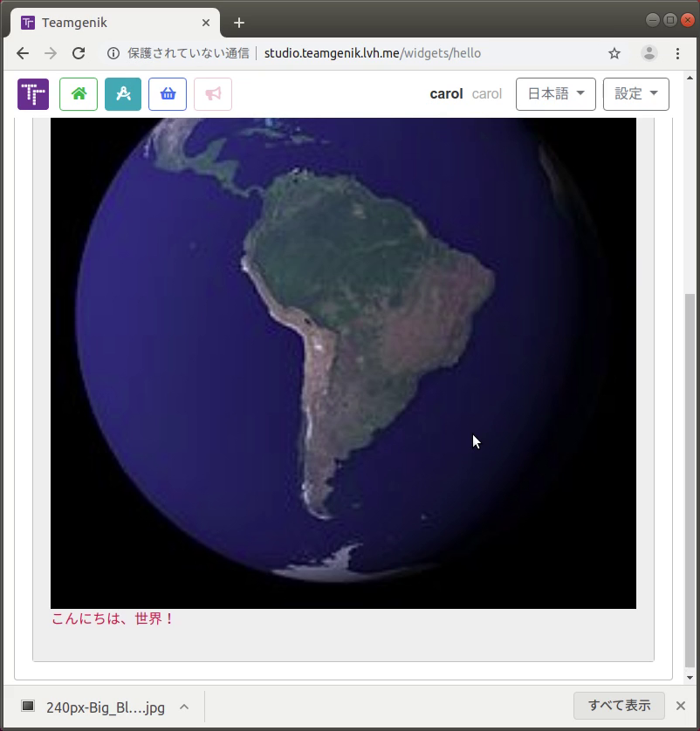Open the green home icon button
This screenshot has width=700, height=731.
[x=79, y=94]
